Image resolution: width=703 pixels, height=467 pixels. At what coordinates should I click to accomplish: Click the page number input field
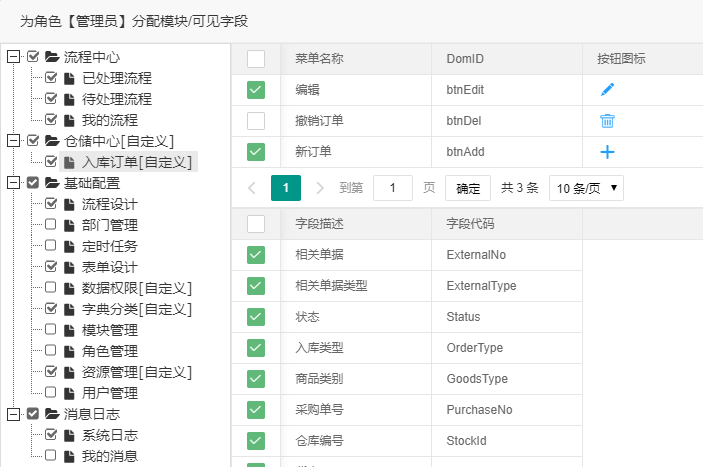(393, 188)
